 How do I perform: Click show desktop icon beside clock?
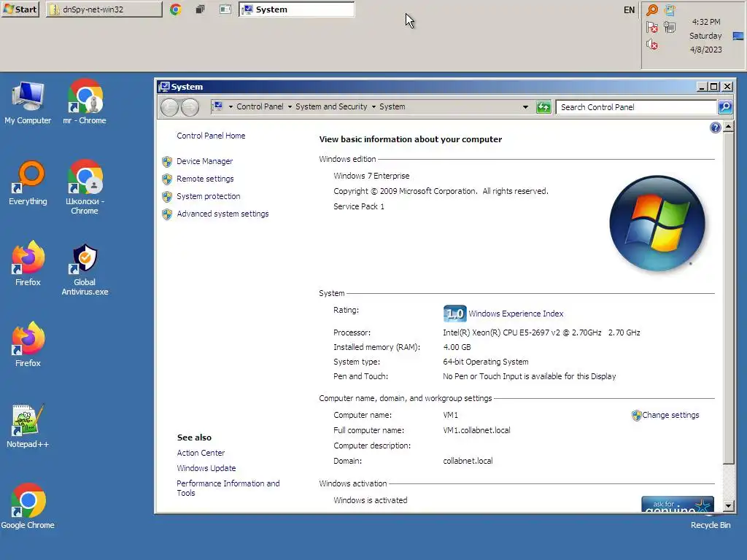738,36
